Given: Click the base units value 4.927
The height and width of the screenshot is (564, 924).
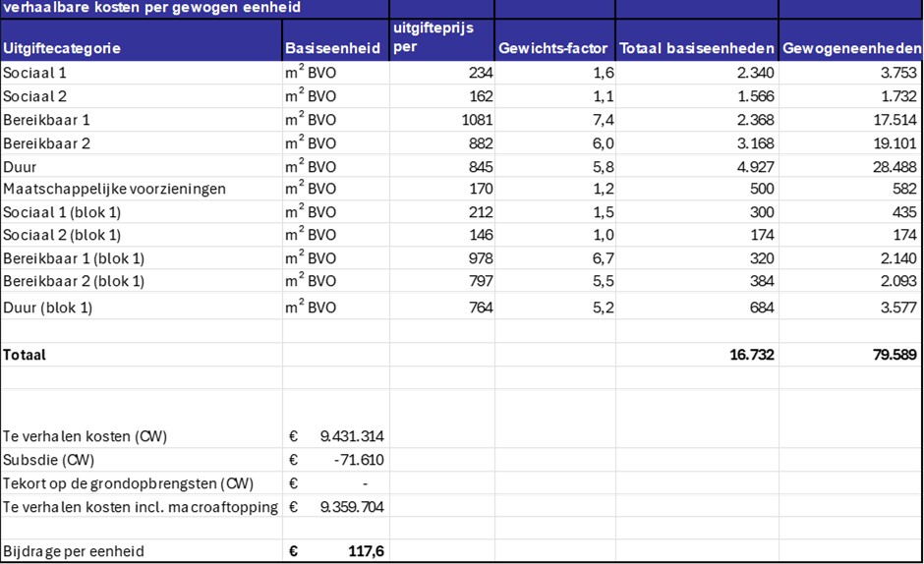Looking at the screenshot, I should (756, 167).
